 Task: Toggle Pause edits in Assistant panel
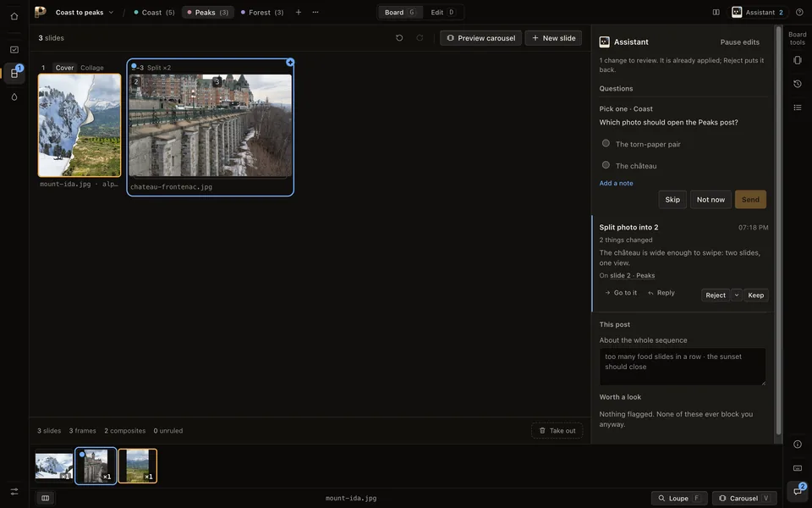[x=739, y=42]
